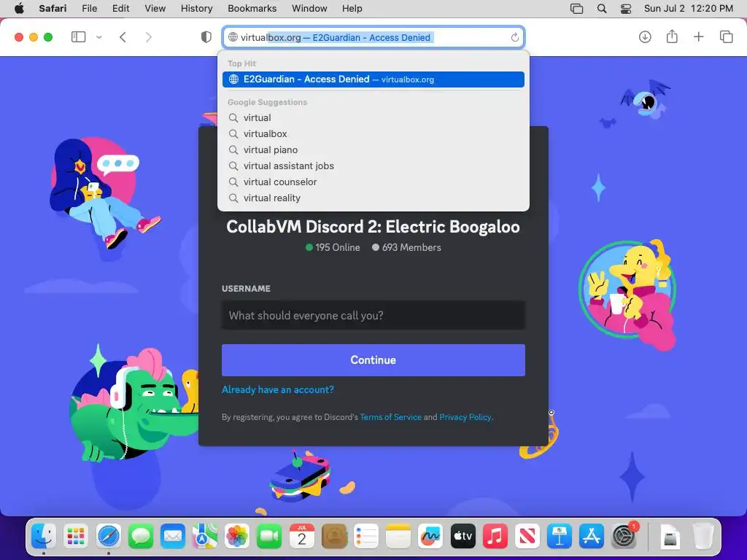Show Safari downloads
The height and width of the screenshot is (560, 747).
click(645, 37)
